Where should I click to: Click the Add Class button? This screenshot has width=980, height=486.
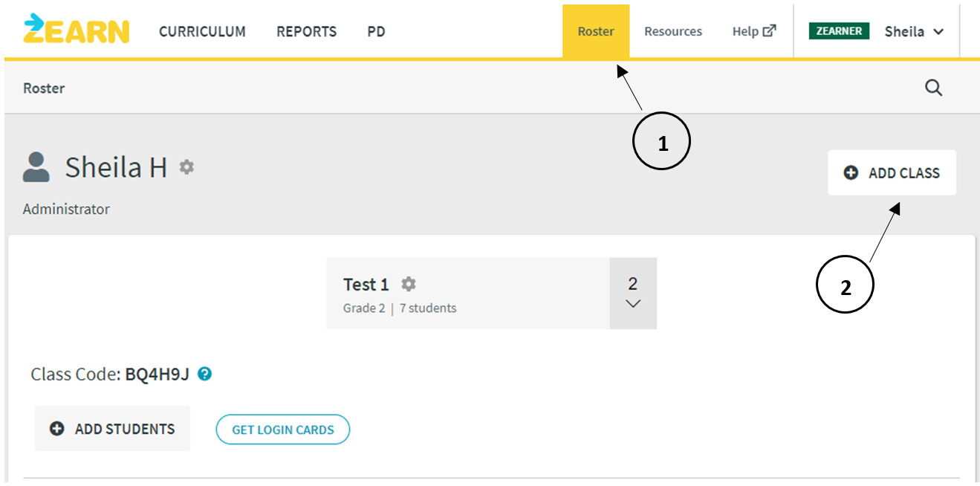click(892, 172)
